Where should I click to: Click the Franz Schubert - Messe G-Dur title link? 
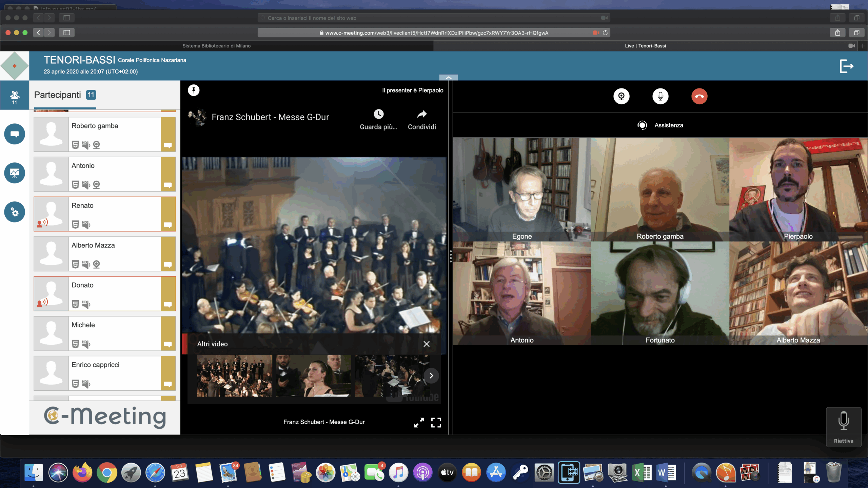270,117
